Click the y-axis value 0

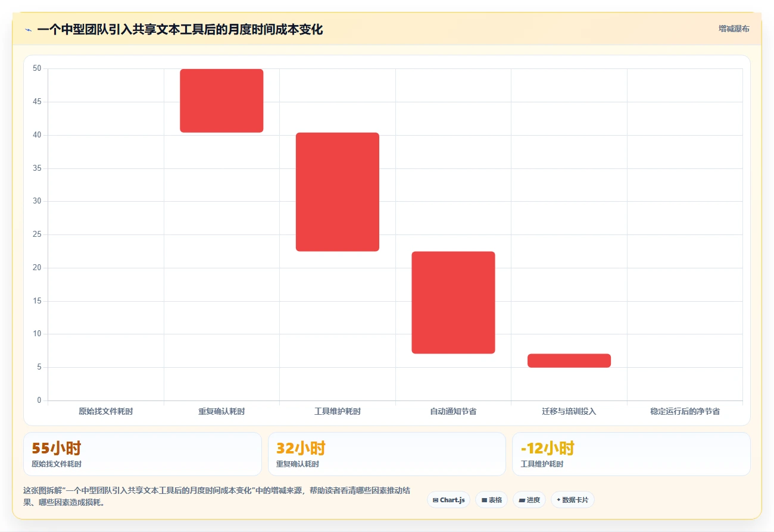click(x=39, y=400)
